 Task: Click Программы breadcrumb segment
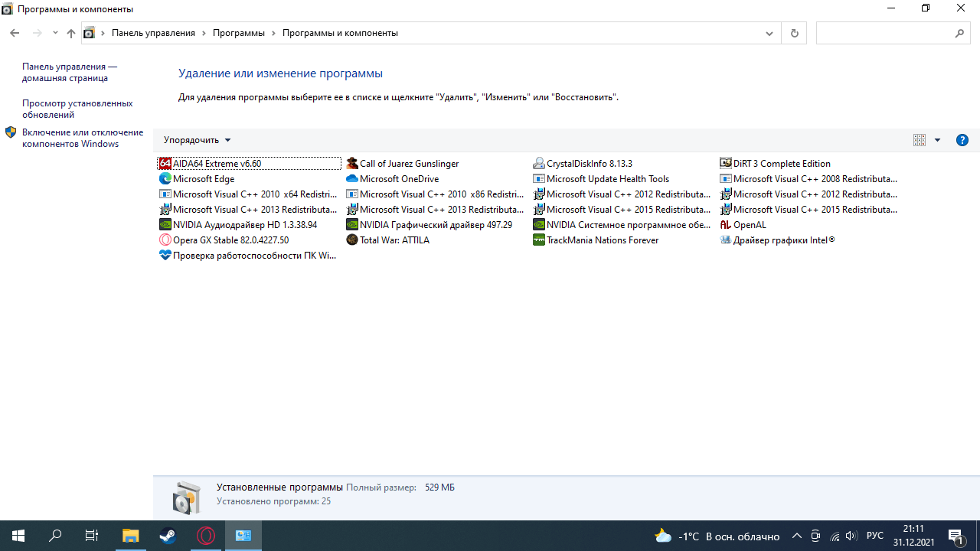coord(239,33)
